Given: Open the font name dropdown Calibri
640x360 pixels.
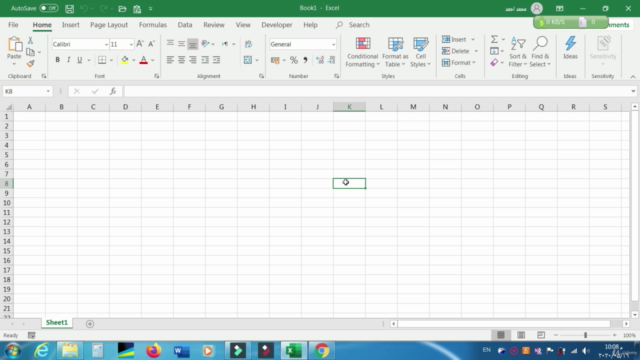Looking at the screenshot, I should point(106,44).
